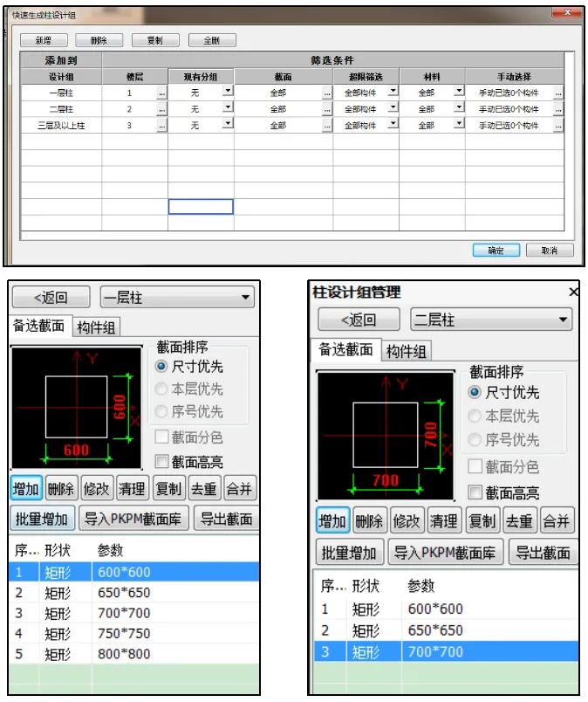Expand 材料 dropdown in 三层及以上柱 row
588x702 pixels.
(459, 123)
